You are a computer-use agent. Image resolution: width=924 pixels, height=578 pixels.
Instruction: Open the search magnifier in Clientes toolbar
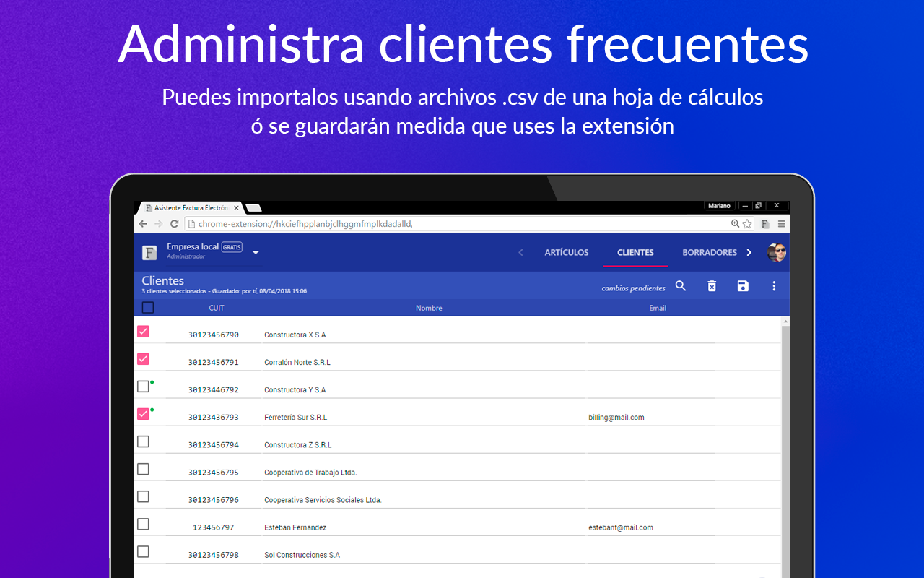[681, 286]
